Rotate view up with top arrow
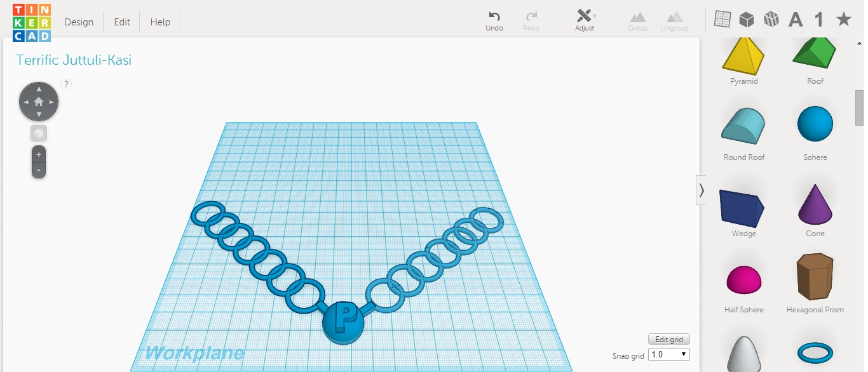Viewport: 868px width, 372px height. [x=39, y=89]
